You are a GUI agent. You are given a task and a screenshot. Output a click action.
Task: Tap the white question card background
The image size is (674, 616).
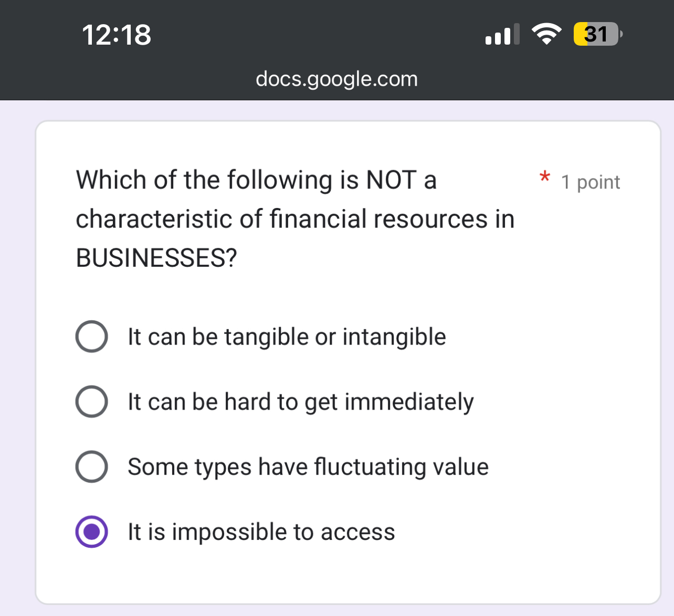[x=337, y=294]
